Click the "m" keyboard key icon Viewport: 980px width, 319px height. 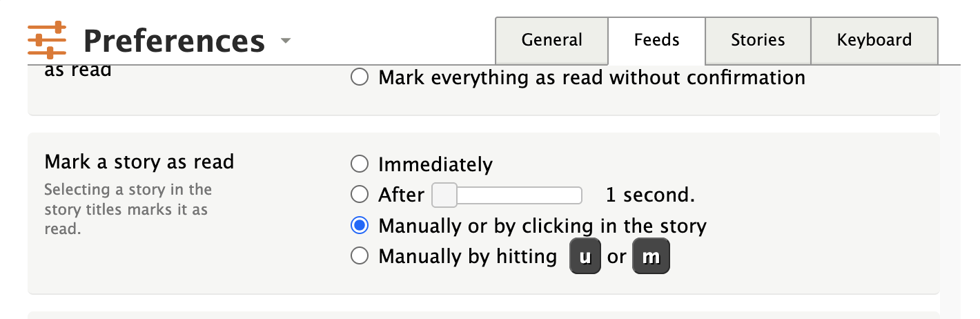pos(651,257)
